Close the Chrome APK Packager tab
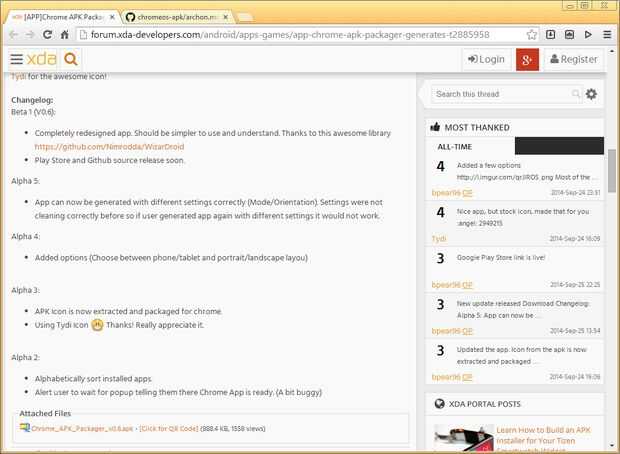The height and width of the screenshot is (454, 620). click(x=112, y=17)
